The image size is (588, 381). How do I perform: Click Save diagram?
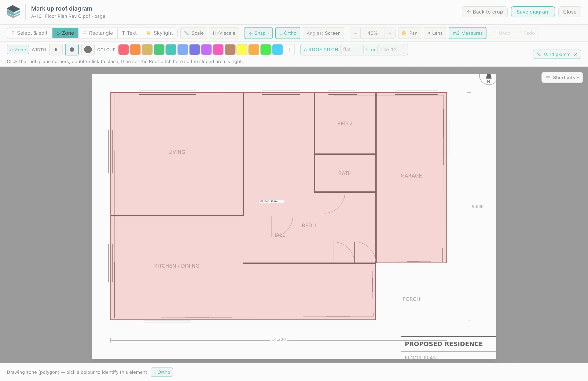(533, 12)
